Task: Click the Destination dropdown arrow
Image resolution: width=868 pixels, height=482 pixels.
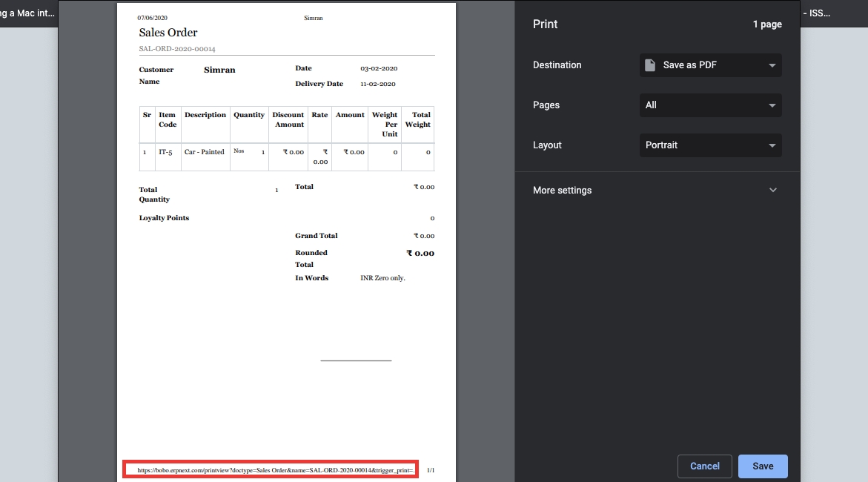Action: (x=772, y=65)
